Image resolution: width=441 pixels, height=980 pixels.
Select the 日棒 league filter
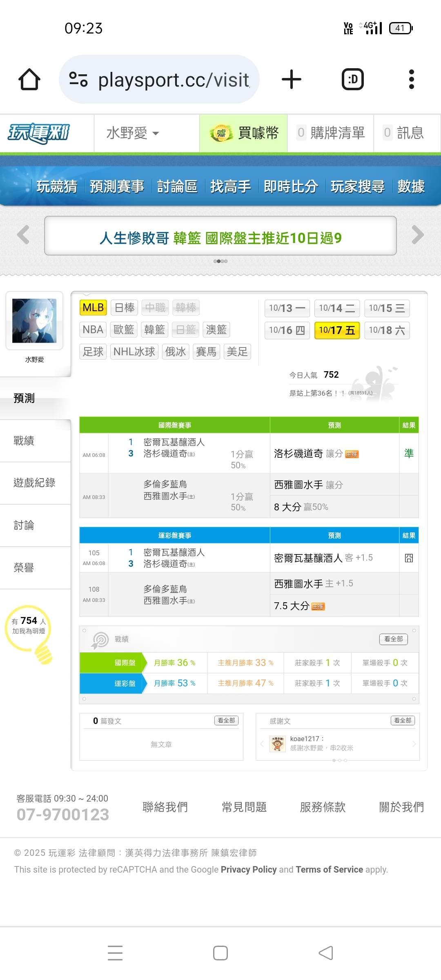click(x=125, y=307)
